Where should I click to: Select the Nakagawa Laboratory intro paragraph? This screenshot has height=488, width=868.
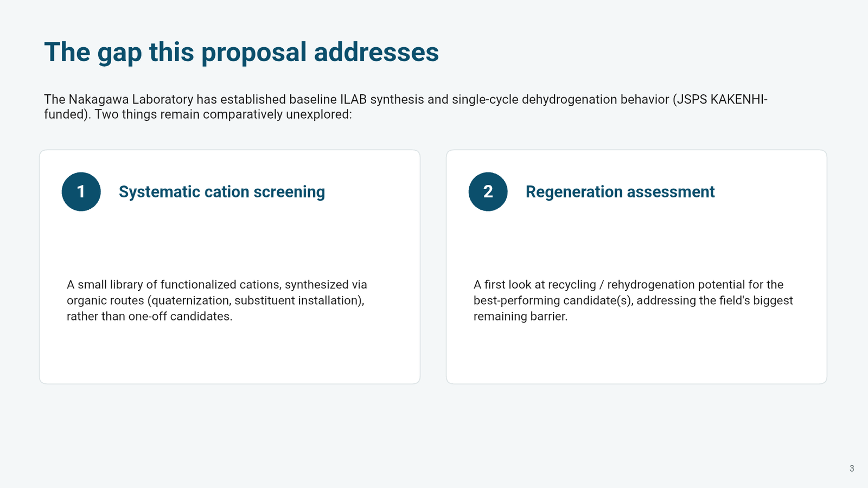(406, 107)
